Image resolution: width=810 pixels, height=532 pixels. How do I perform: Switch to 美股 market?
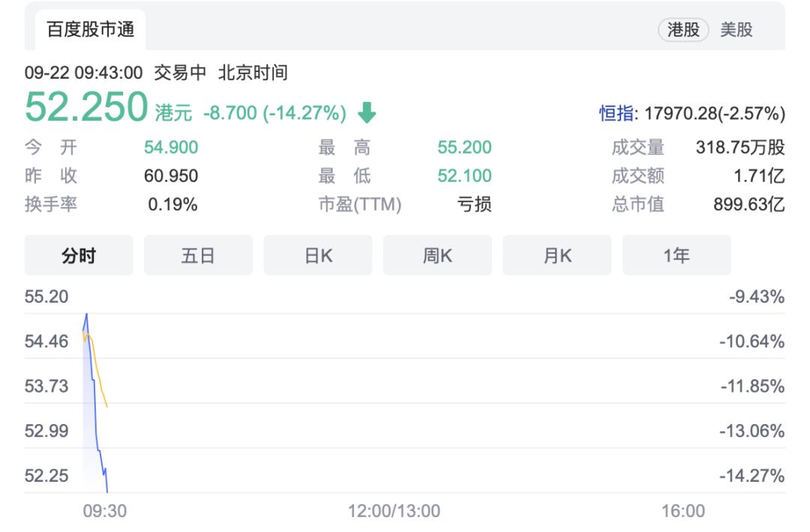coord(736,30)
